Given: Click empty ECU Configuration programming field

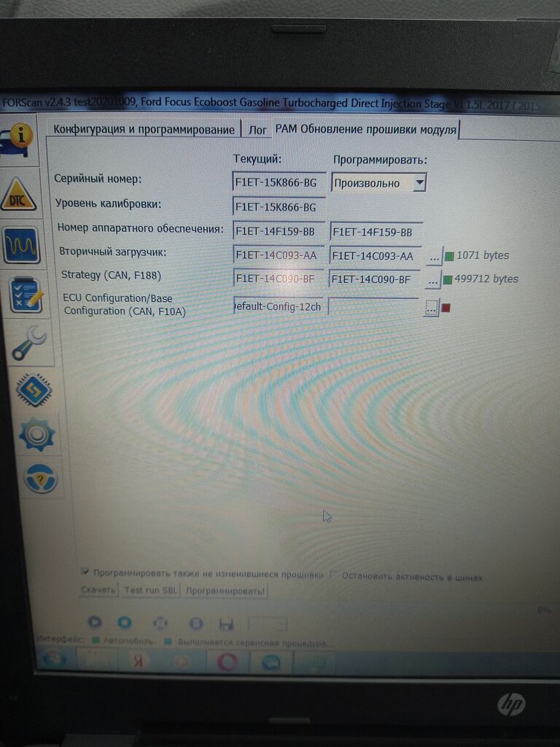Looking at the screenshot, I should (x=374, y=307).
